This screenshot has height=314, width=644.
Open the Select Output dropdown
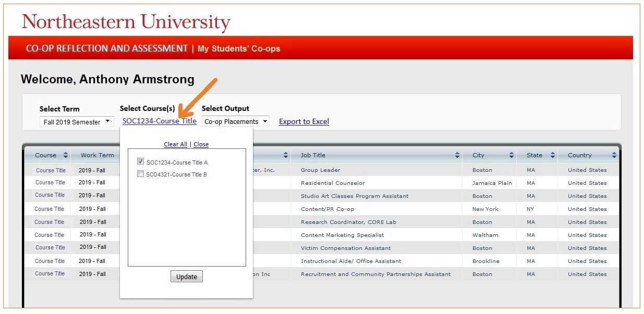236,122
